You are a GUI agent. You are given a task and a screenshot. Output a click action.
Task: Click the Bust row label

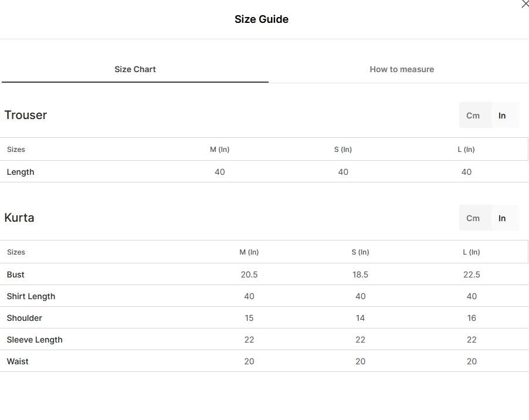coord(15,275)
